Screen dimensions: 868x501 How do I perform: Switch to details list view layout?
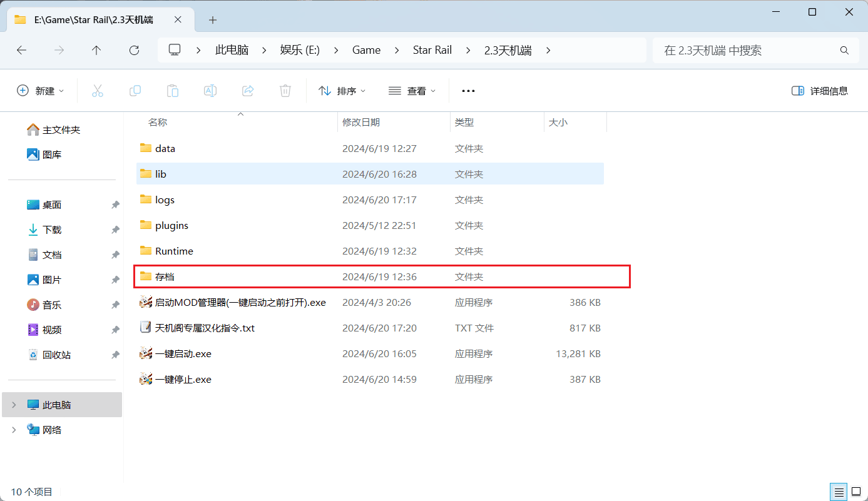839,492
